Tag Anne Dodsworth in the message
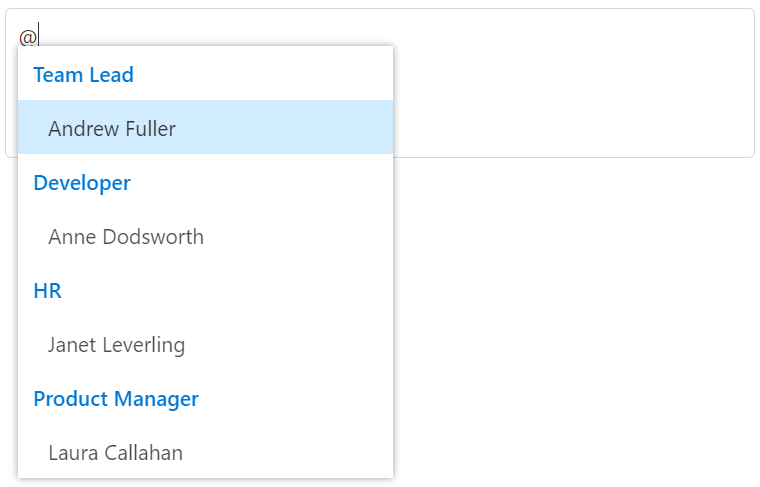The height and width of the screenshot is (487, 760). (x=126, y=237)
